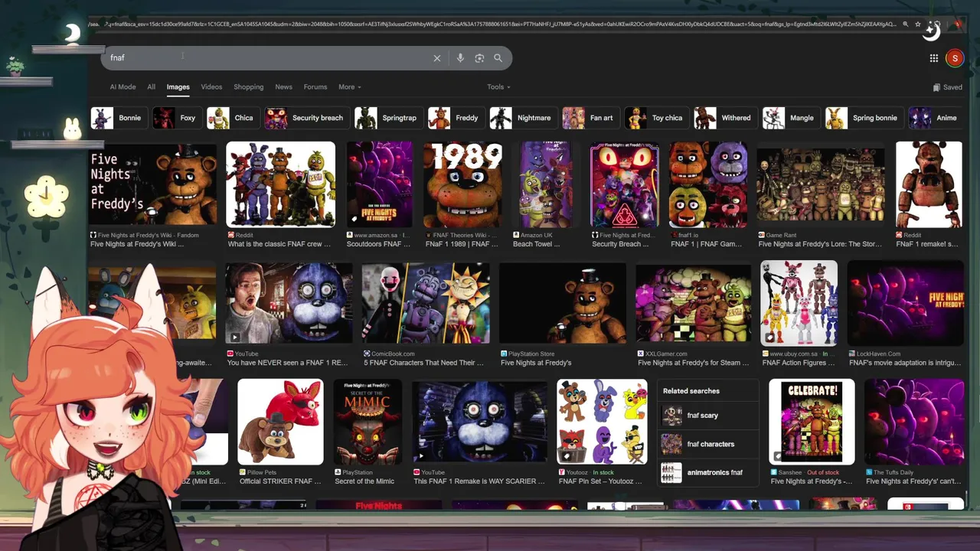Open the YouTube 'You have NEVER seen' video thumbnail
The height and width of the screenshot is (551, 980).
click(289, 303)
